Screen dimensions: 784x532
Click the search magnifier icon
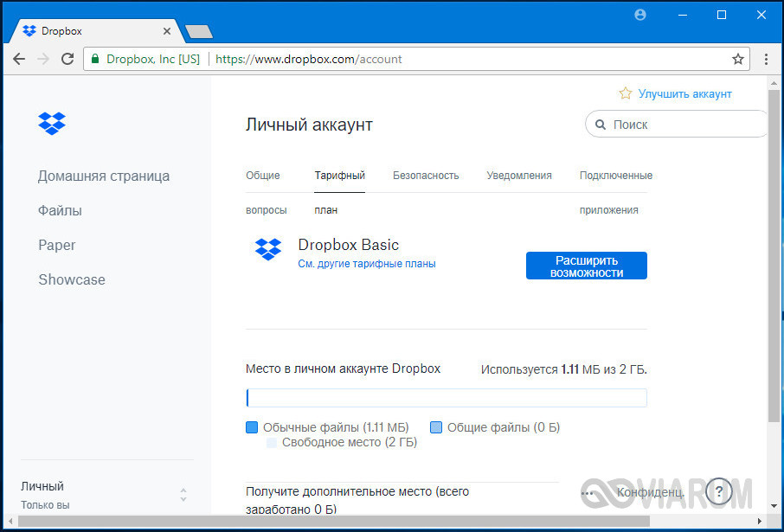(x=600, y=125)
